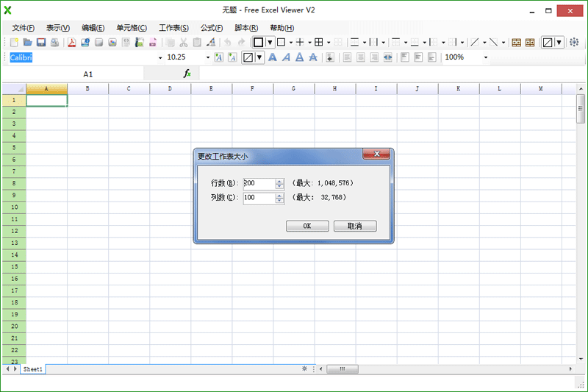The image size is (588, 392).
Task: Open the 文件(F) menu
Action: click(24, 28)
